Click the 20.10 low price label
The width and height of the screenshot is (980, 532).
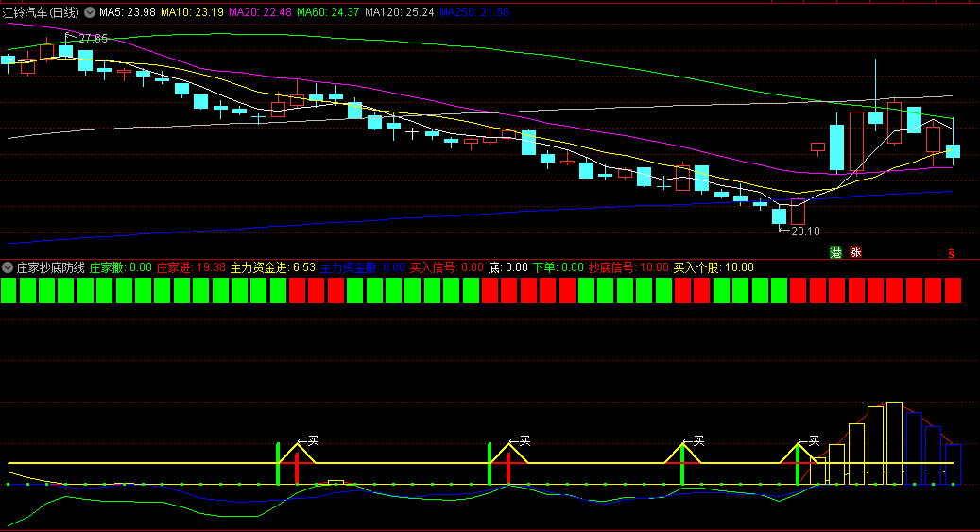tap(805, 232)
